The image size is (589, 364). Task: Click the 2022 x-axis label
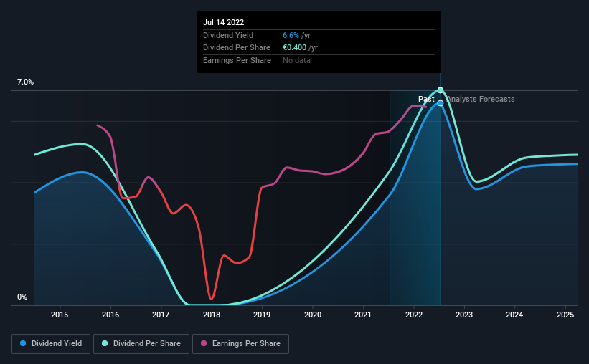coord(413,315)
